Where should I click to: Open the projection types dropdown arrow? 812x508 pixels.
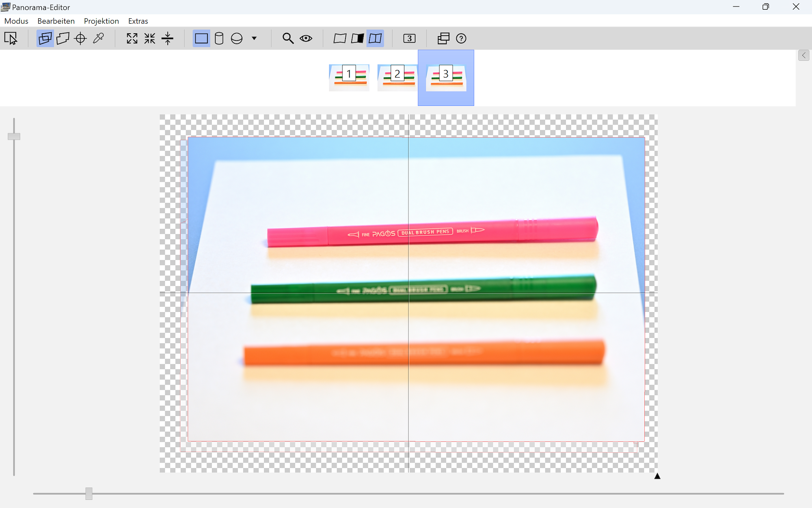pos(254,39)
